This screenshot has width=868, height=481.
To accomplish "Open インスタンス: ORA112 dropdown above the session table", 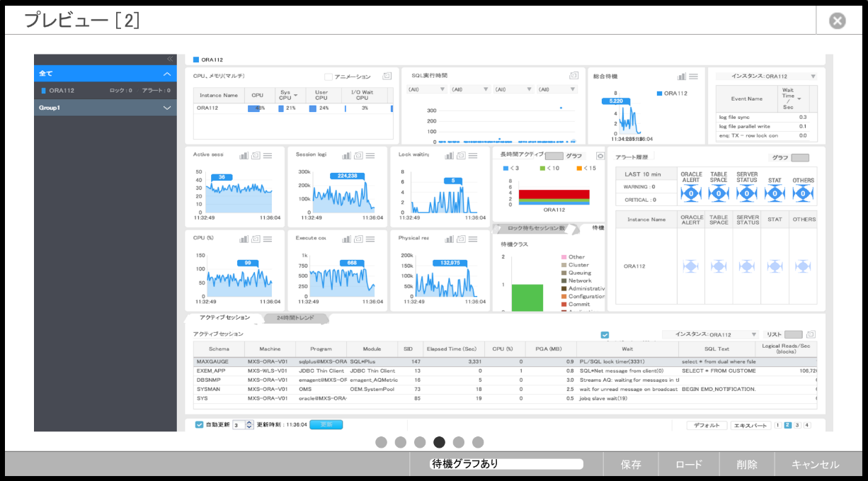I will (x=710, y=334).
